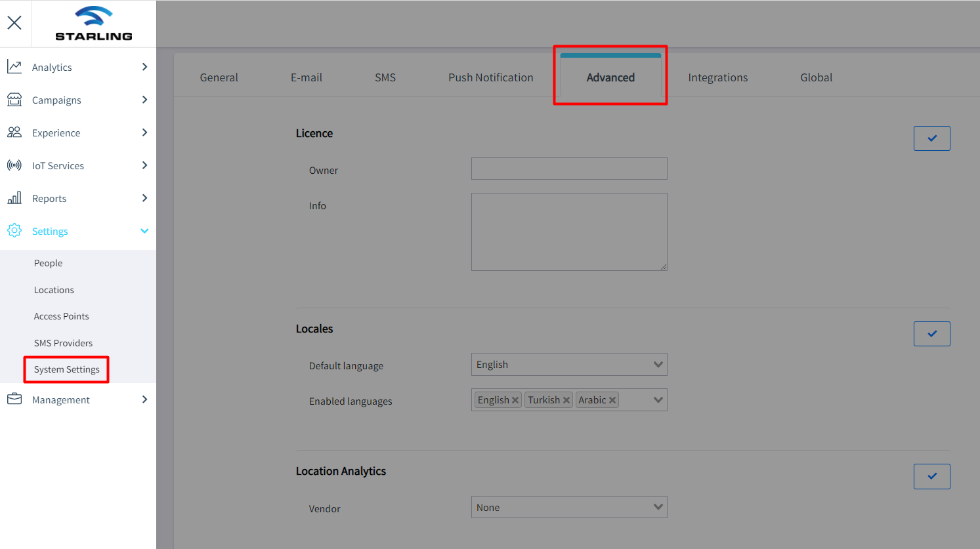Expand the Campaigns menu chevron
This screenshot has width=980, height=549.
144,100
